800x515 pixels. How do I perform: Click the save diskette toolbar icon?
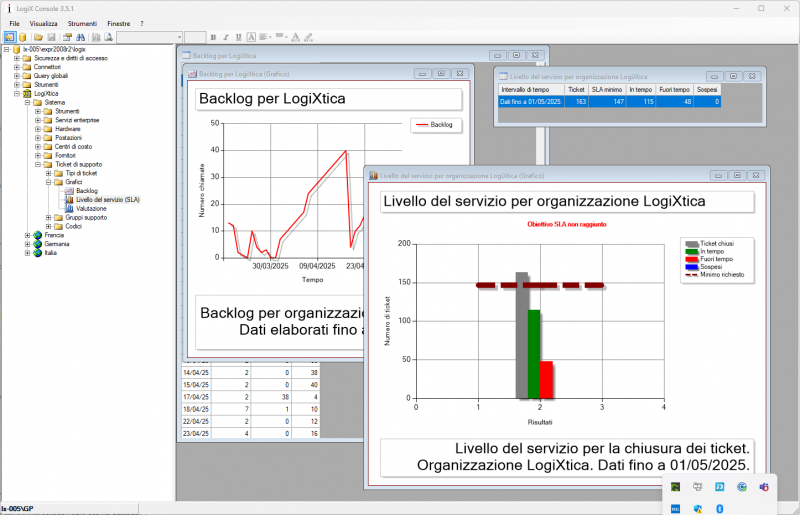point(52,37)
